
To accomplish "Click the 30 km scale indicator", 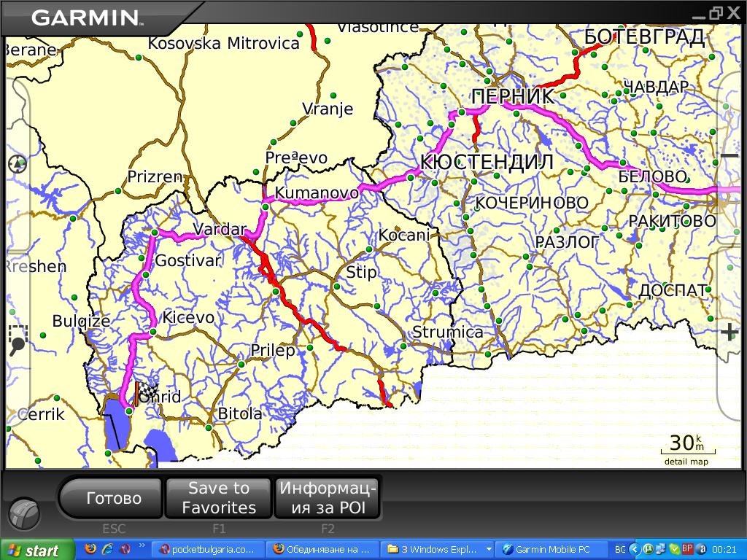I will [687, 448].
